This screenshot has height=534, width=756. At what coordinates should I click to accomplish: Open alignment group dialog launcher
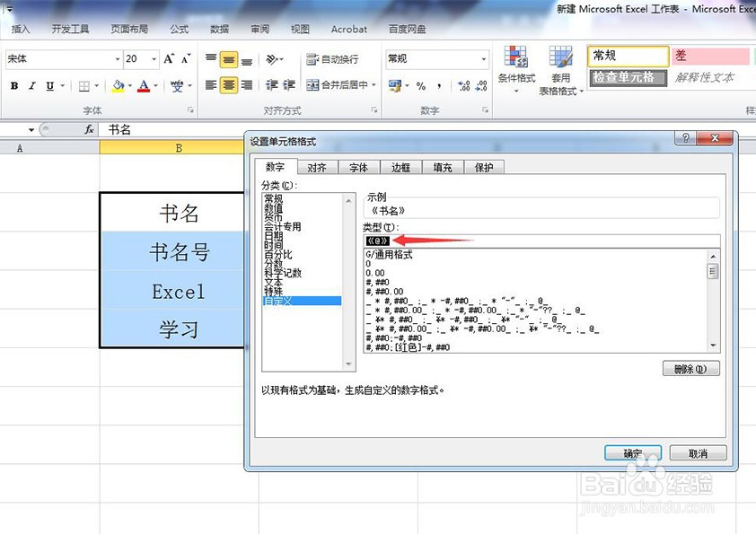click(x=374, y=110)
